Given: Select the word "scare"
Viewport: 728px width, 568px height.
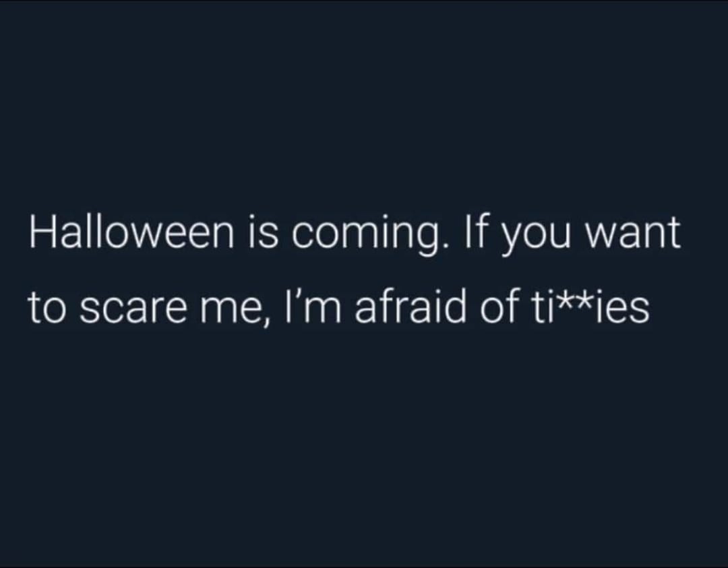Looking at the screenshot, I should point(133,310).
